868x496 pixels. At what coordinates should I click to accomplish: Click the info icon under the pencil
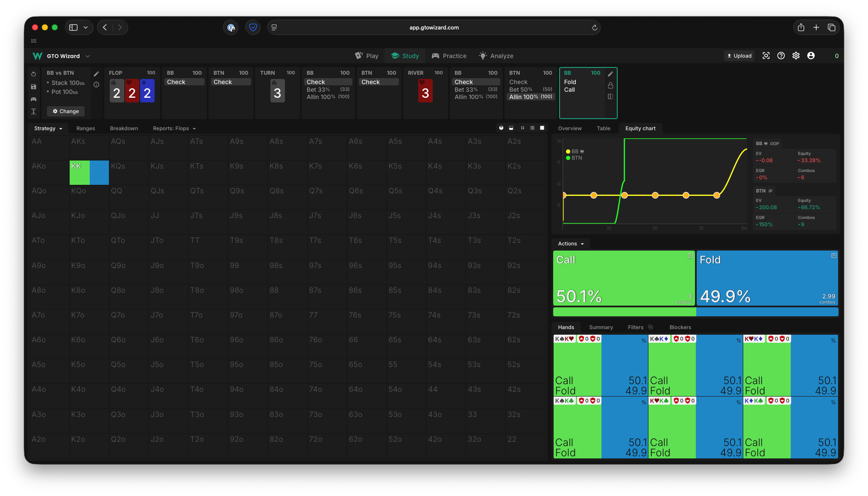click(97, 85)
